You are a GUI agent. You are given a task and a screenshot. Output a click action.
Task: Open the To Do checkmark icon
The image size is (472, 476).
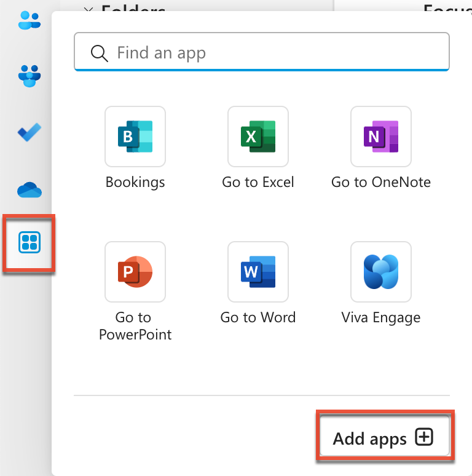click(x=29, y=132)
